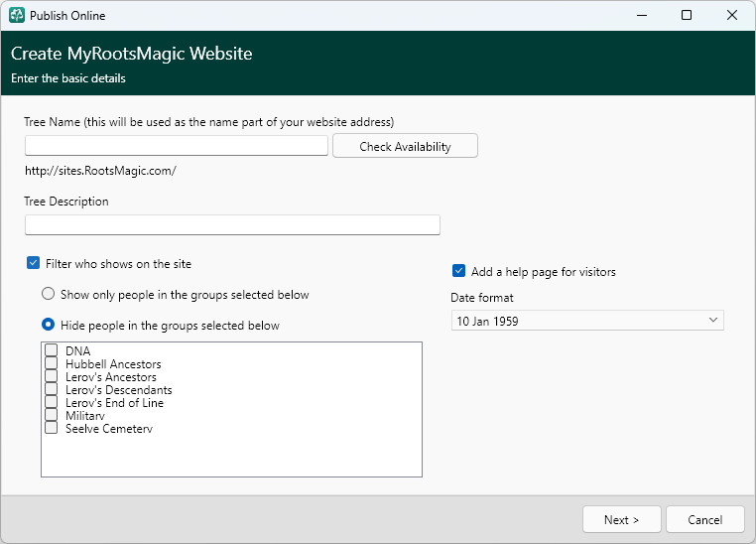756x544 pixels.
Task: Uncheck Filter who shows on the site
Action: pyautogui.click(x=34, y=263)
